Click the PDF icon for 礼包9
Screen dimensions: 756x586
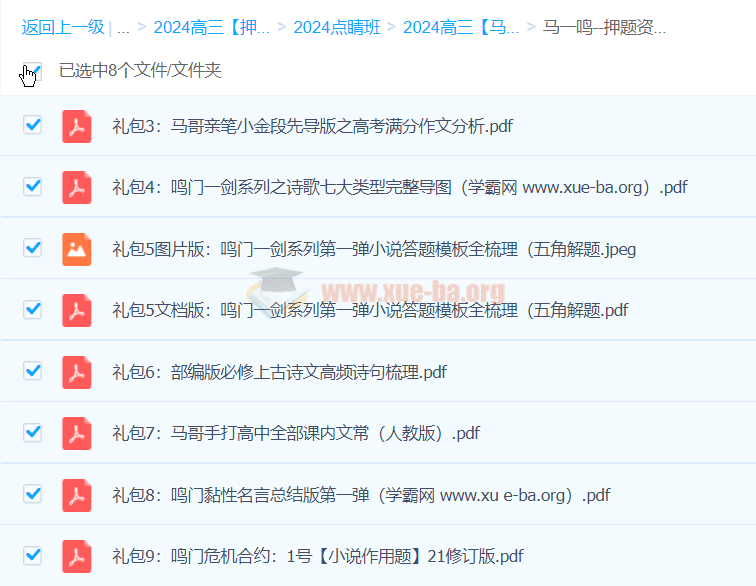coord(77,556)
